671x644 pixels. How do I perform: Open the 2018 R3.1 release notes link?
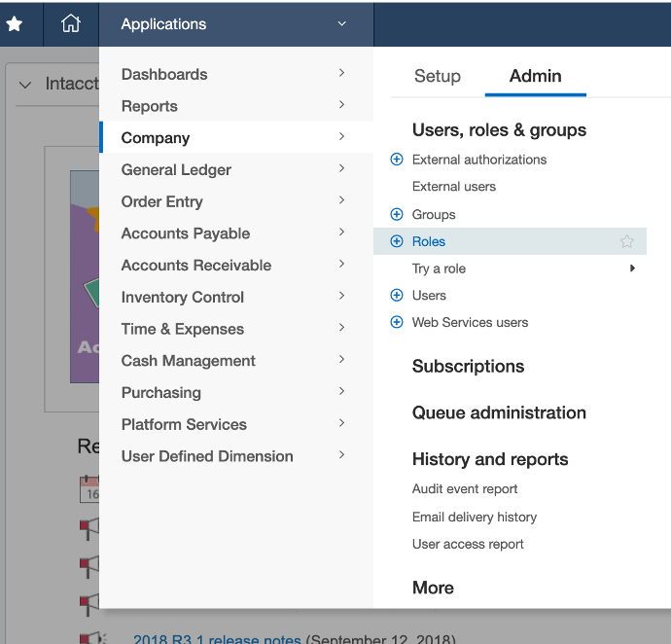(217, 638)
